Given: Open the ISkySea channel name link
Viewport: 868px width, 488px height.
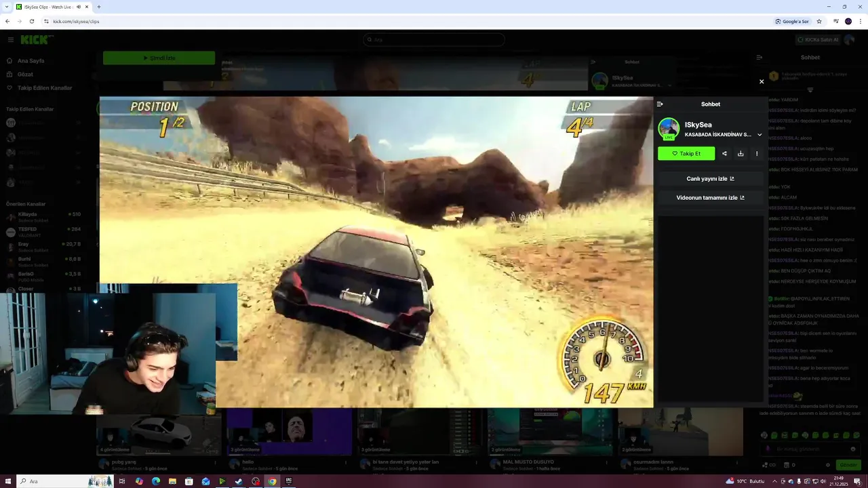Looking at the screenshot, I should (x=698, y=125).
